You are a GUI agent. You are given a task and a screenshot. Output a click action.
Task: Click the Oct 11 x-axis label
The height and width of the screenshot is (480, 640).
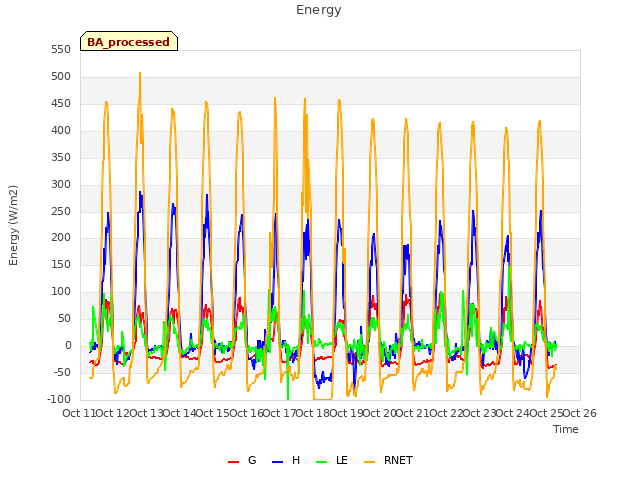coord(79,413)
